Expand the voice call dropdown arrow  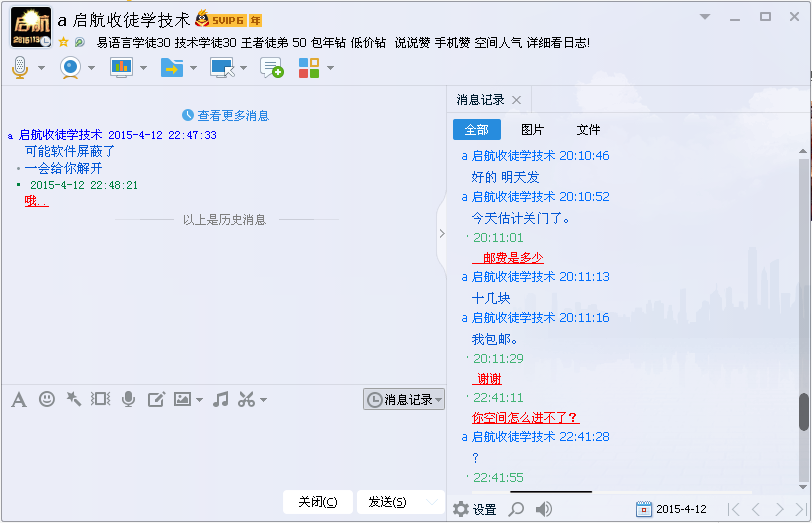[x=41, y=68]
